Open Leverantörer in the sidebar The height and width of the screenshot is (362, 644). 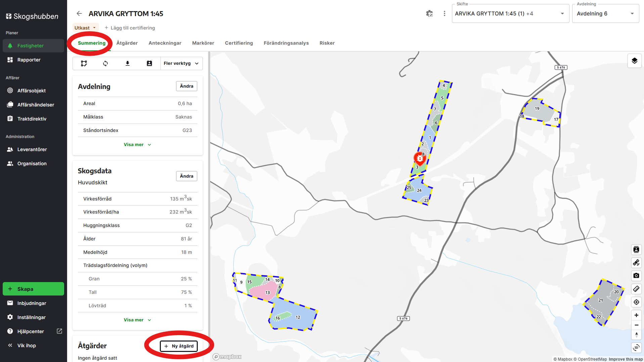[33, 149]
